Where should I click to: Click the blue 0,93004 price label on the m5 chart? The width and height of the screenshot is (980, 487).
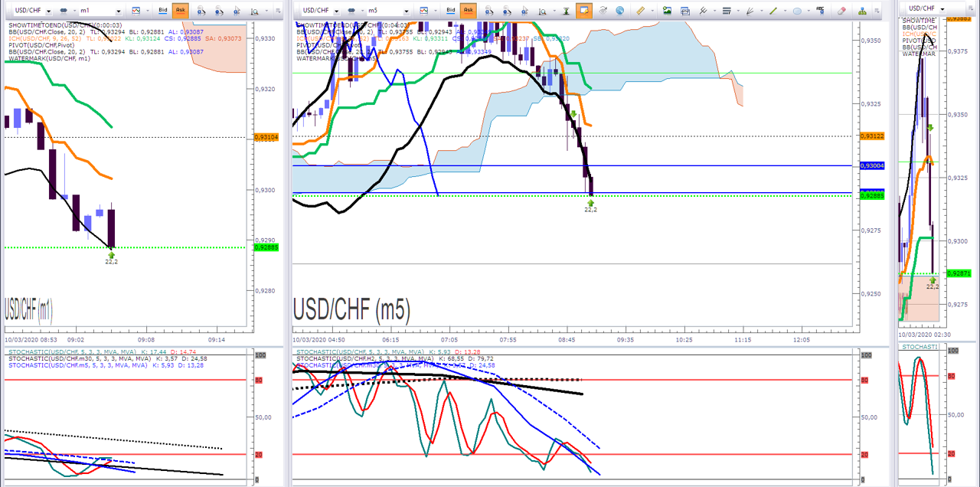[873, 165]
